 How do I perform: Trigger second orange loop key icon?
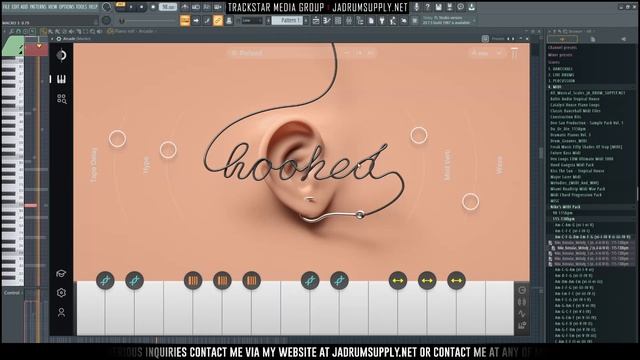point(222,280)
